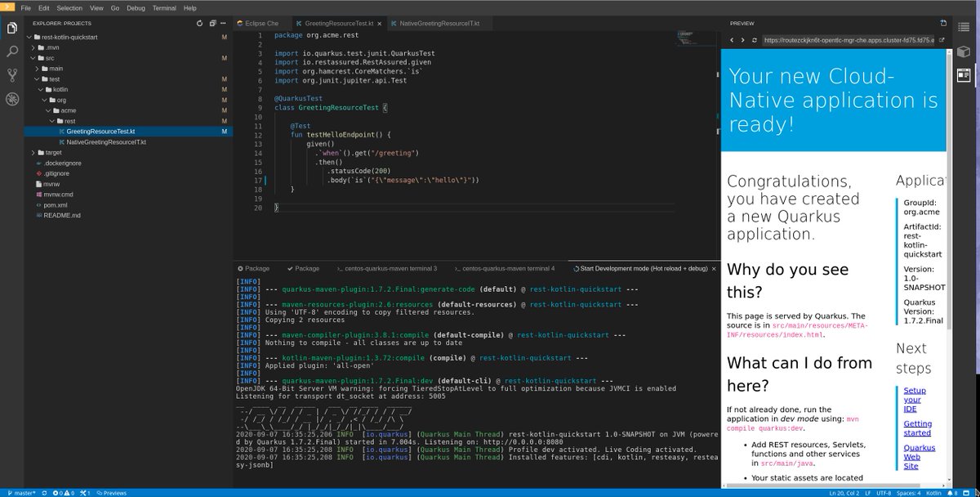
Task: Click the rest folder in Explorer
Action: (71, 121)
